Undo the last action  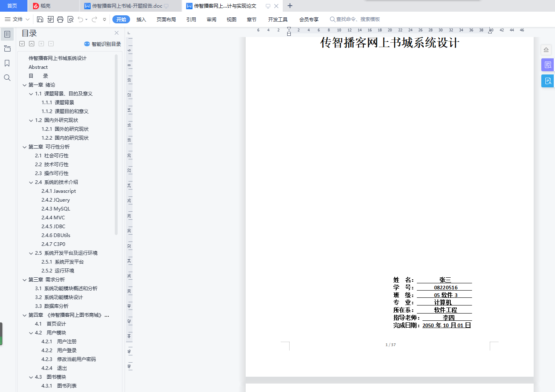click(x=81, y=19)
